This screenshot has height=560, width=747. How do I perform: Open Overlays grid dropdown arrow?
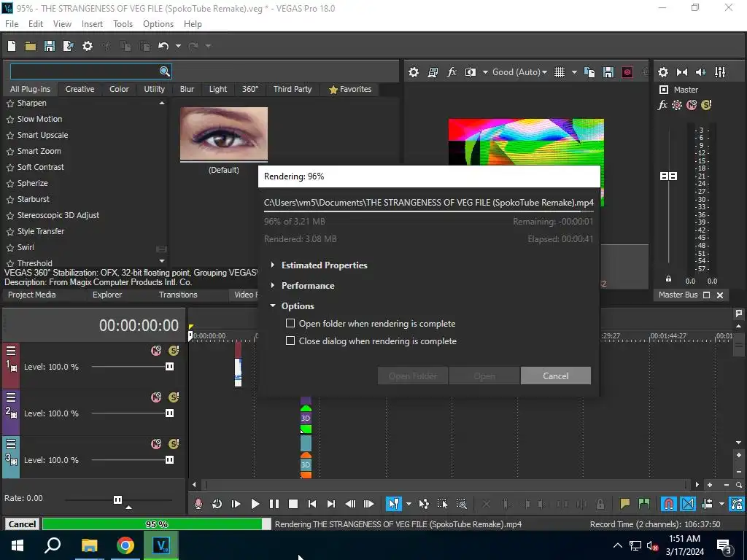574,72
